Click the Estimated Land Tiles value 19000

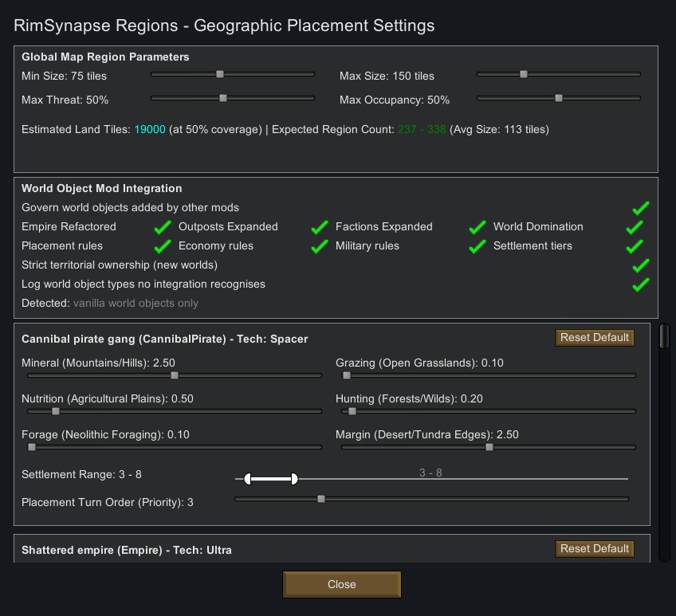coord(150,129)
